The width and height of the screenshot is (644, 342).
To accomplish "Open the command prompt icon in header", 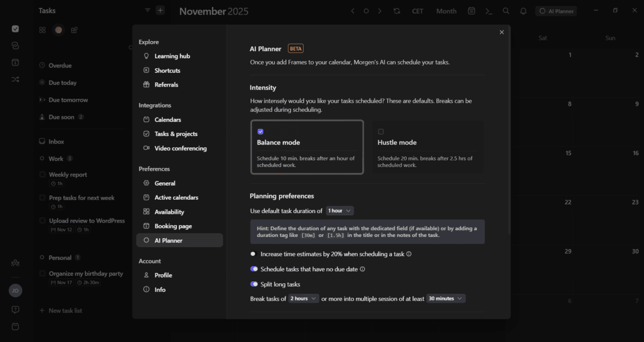I will pos(489,11).
